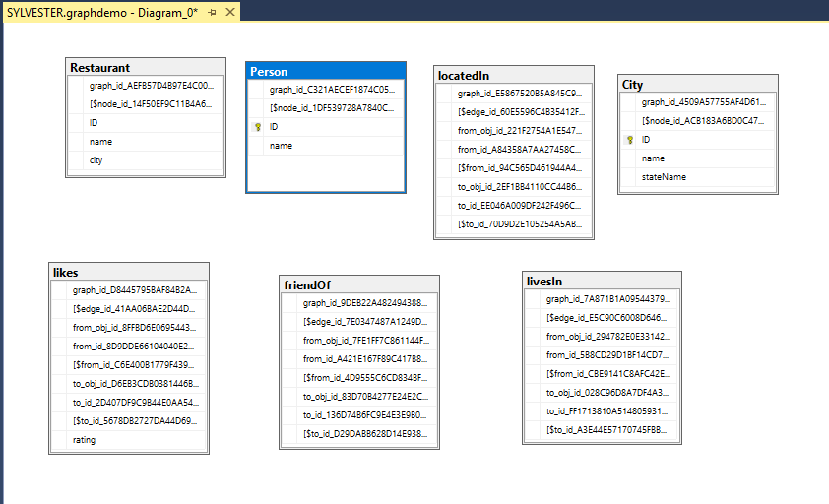Click the likes table title bar
The image size is (829, 504).
click(x=129, y=272)
